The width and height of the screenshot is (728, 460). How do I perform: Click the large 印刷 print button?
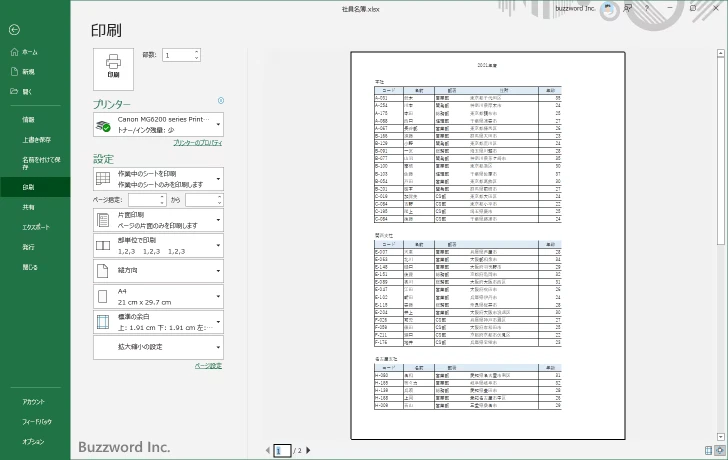(113, 69)
